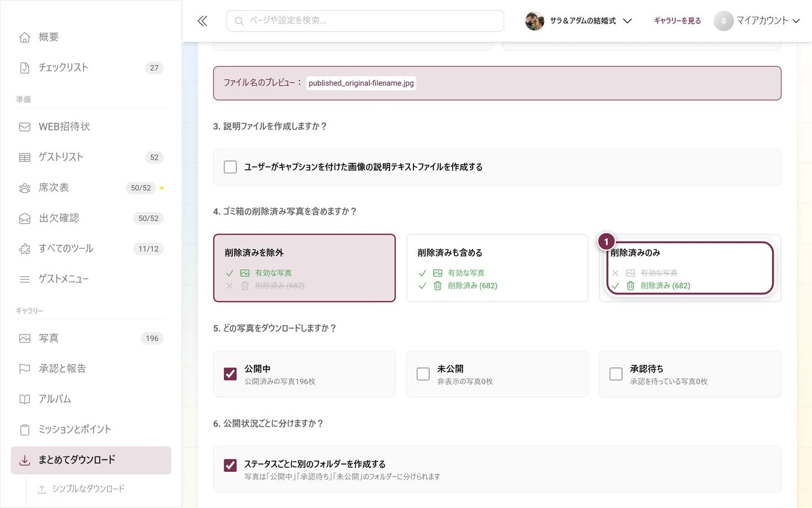Click the すべてのツール puzzle icon
This screenshot has height=508, width=812.
[x=25, y=249]
